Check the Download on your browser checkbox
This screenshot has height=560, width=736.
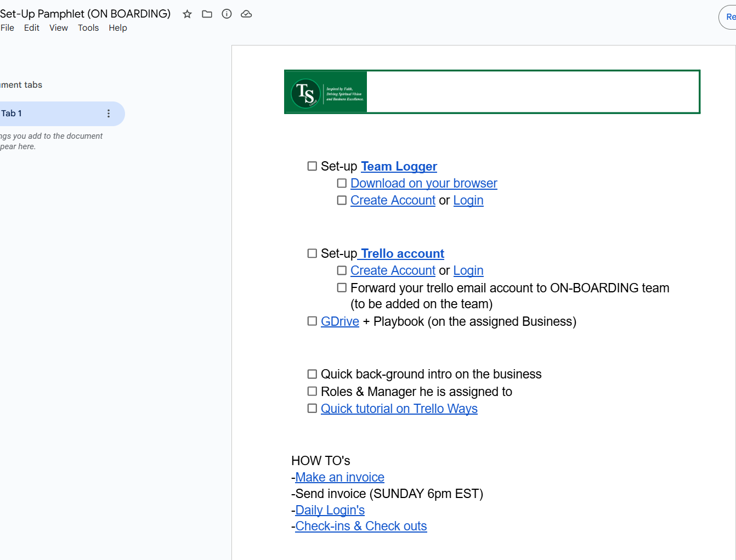click(342, 183)
